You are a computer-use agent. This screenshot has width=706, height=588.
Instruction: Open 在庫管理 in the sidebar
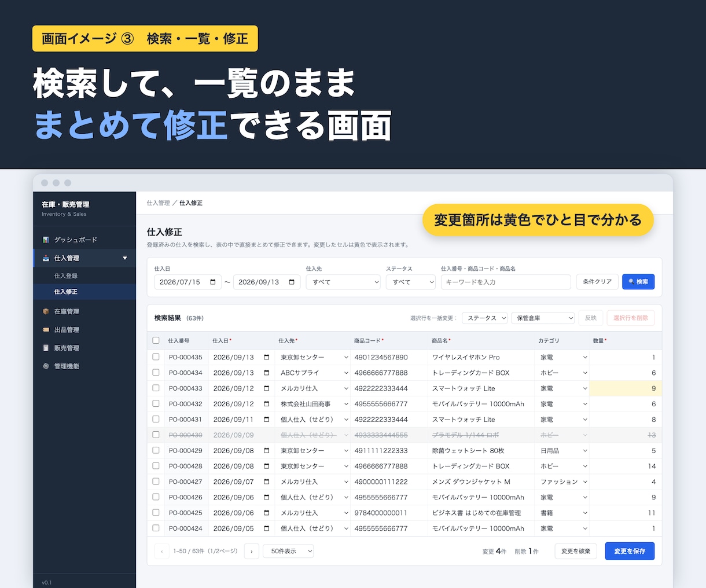67,311
